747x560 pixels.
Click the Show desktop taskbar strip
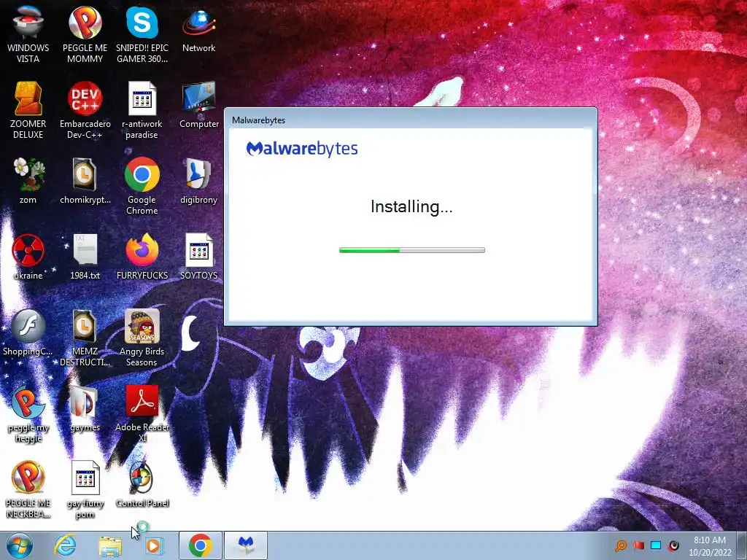click(742, 545)
